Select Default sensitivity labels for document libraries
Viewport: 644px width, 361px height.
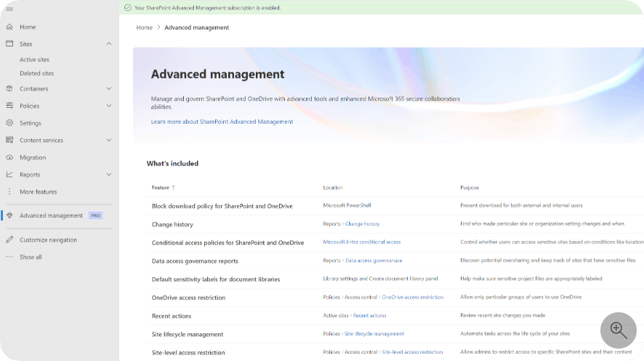tap(216, 279)
